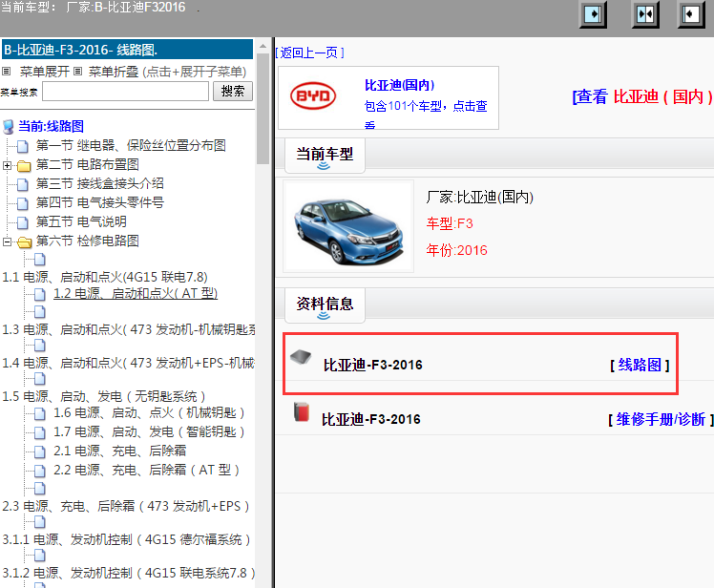Click the 比亚迪-F3-2016 title in 维修手册 row

(371, 419)
